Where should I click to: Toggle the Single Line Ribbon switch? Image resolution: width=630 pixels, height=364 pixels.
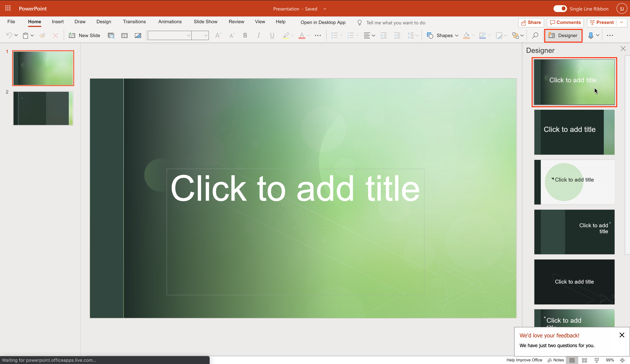coord(560,9)
